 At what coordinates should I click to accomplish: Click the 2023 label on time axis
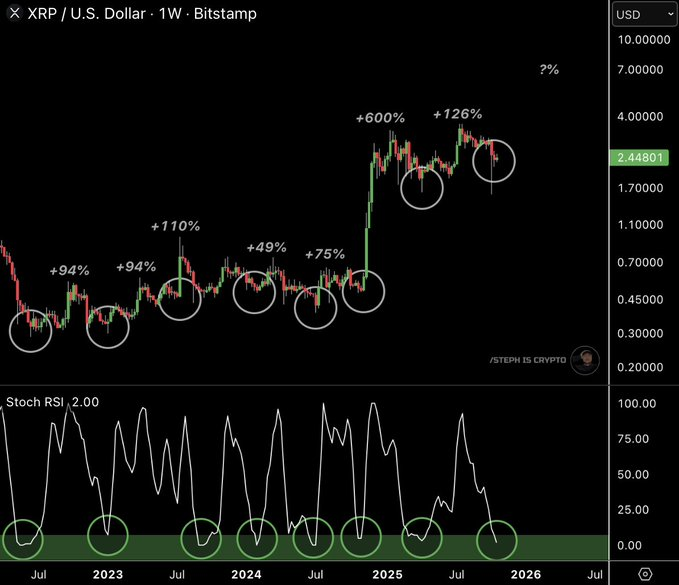(107, 574)
